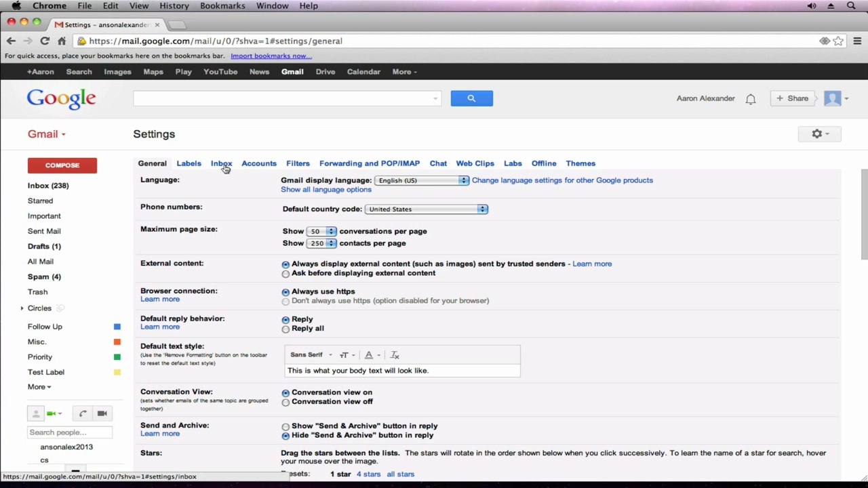Open the Default country code dropdown
Viewport: 868px width, 488px height.
[x=426, y=209]
